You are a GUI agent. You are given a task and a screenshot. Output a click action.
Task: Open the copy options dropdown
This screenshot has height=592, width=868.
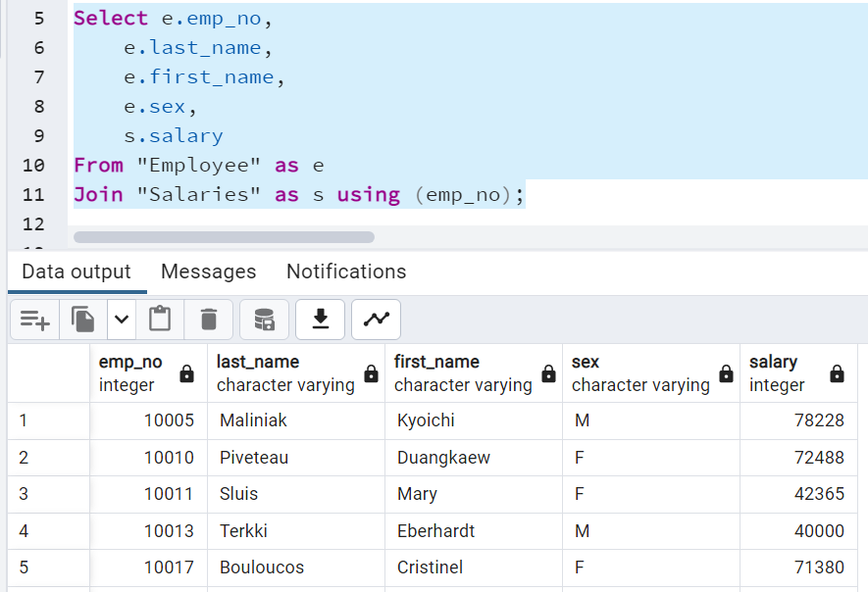(120, 319)
